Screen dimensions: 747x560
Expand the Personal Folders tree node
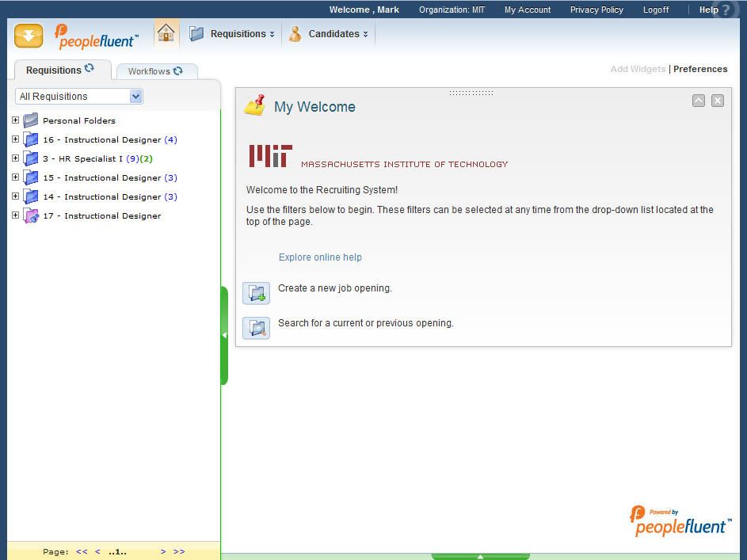15,120
